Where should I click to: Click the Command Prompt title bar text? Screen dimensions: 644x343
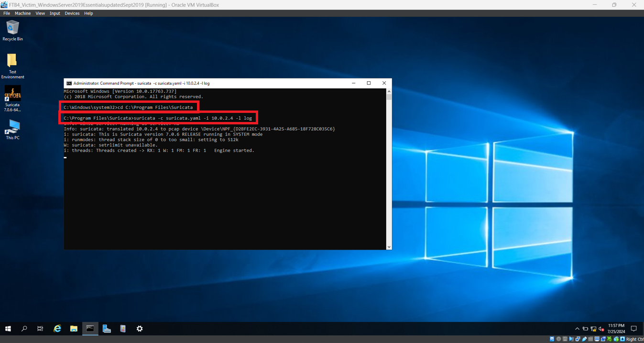tap(142, 83)
